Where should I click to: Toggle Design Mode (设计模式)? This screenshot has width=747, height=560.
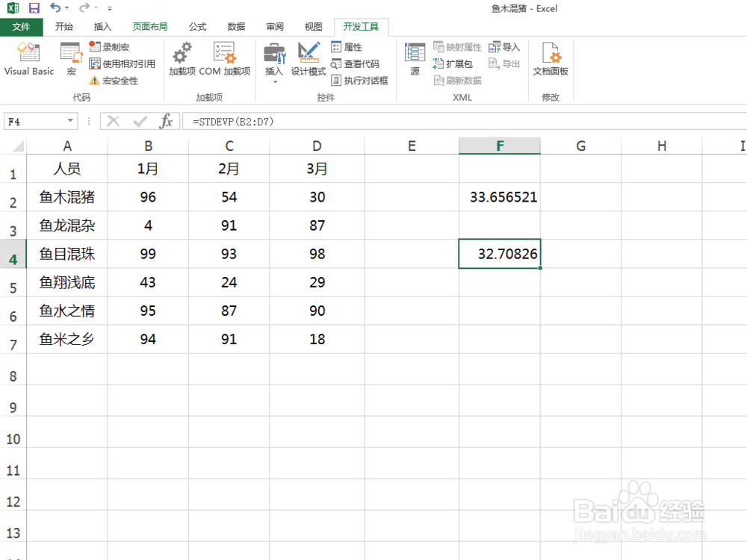click(309, 59)
